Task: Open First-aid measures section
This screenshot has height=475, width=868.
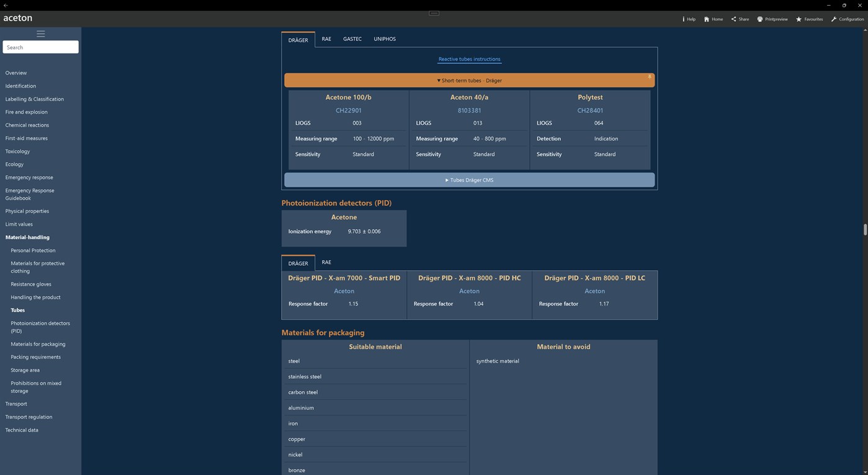Action: point(27,138)
